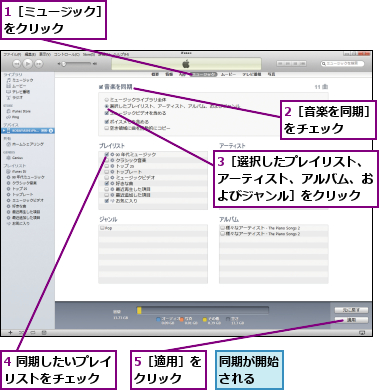Open the コントロール menu
379x390 pixels.
66,54
